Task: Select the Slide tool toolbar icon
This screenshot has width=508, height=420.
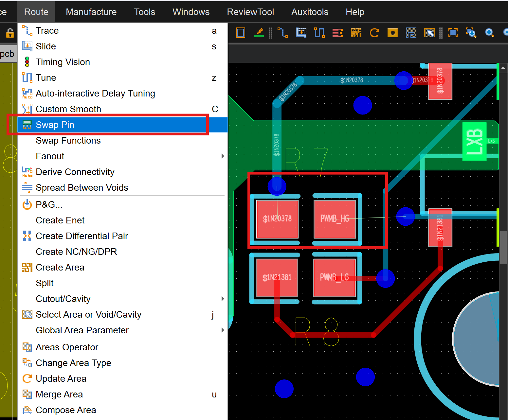Action: coord(301,33)
